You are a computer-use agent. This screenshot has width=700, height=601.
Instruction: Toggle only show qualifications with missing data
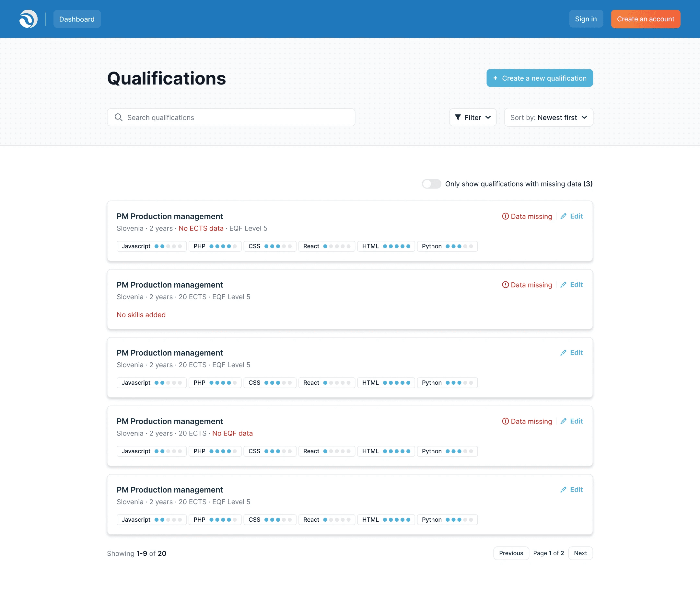(x=431, y=184)
